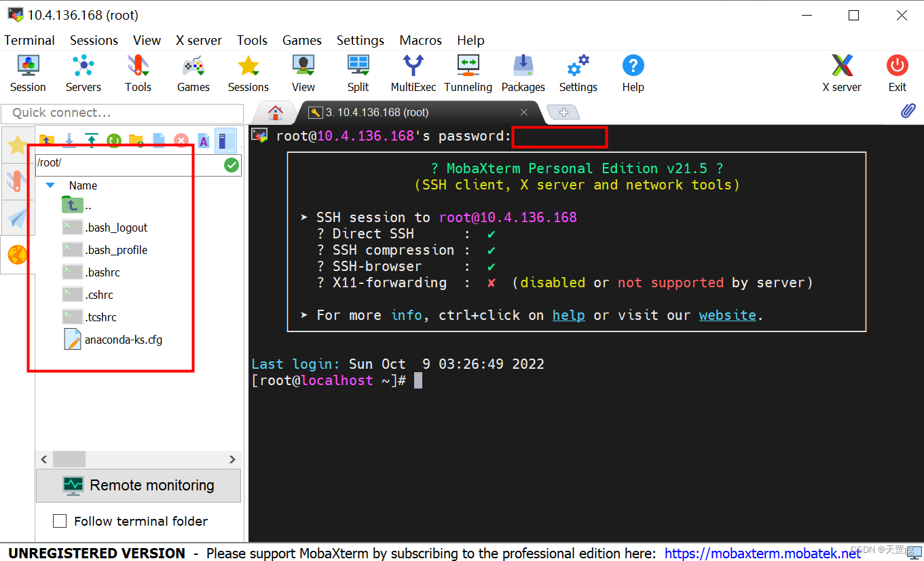Open Tools knife sidebar tab
The width and height of the screenshot is (924, 561).
coord(18,181)
